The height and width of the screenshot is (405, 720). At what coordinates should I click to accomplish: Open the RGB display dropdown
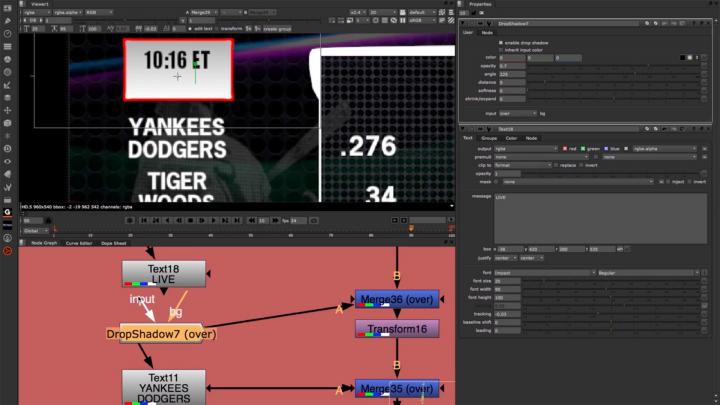pyautogui.click(x=99, y=12)
